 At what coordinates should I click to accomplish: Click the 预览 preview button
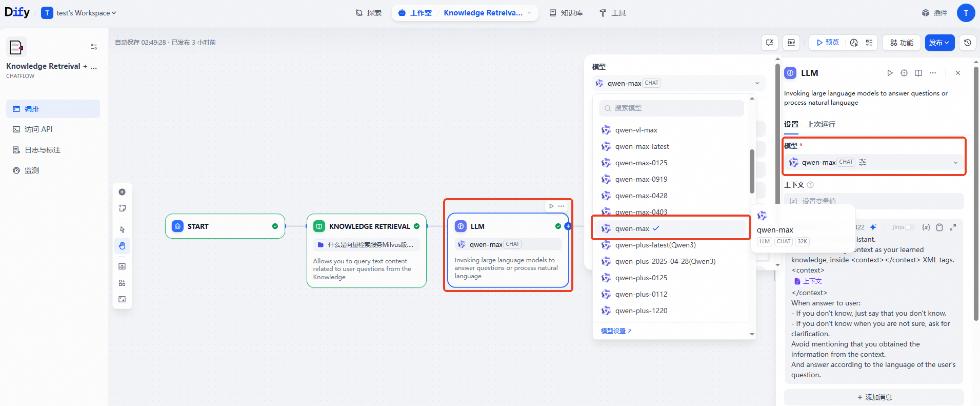(x=828, y=43)
